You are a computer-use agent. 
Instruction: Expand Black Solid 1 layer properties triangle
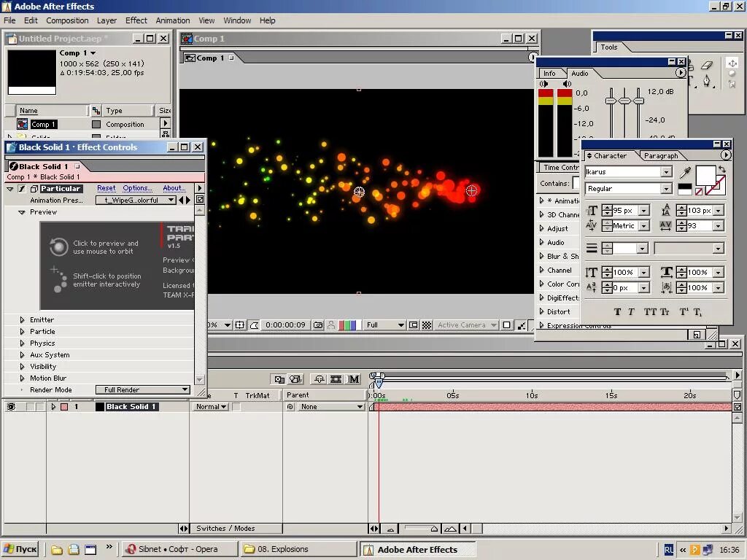click(53, 407)
